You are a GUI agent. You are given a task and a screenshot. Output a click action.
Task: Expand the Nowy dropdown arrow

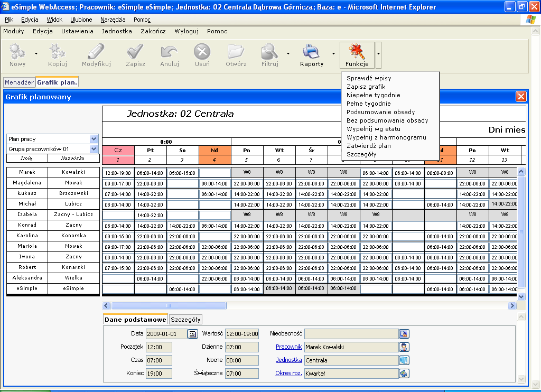click(x=36, y=53)
